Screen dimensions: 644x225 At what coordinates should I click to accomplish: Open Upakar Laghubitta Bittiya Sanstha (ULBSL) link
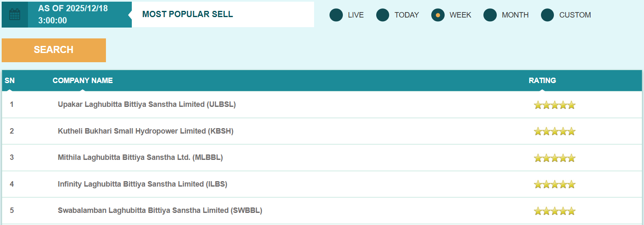[147, 104]
